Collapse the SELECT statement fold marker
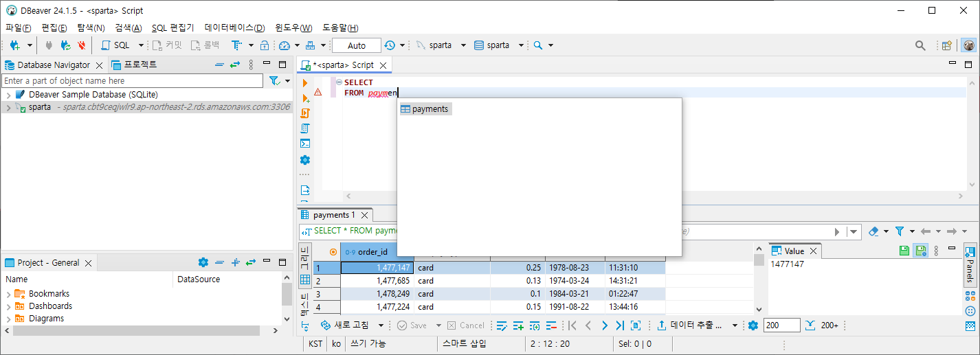 click(339, 82)
